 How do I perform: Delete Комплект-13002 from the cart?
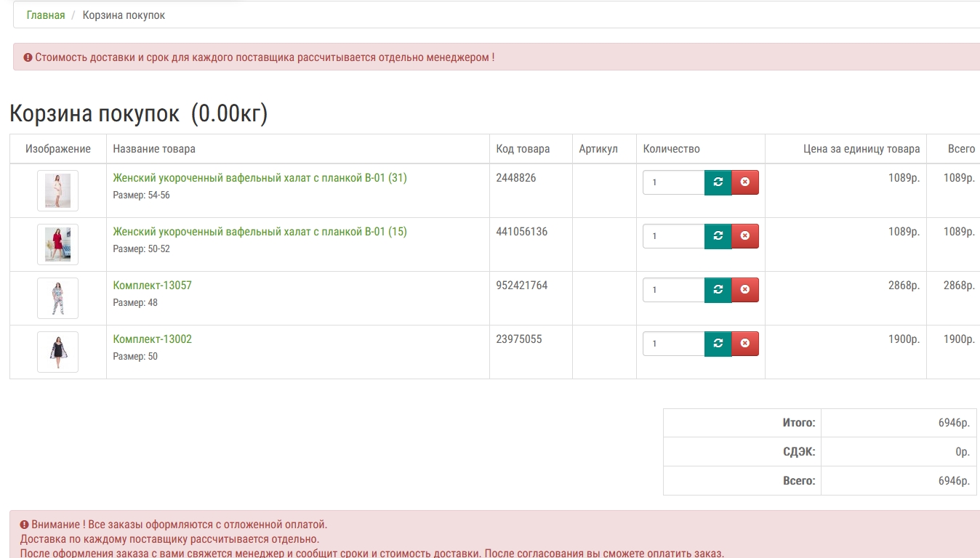tap(744, 344)
